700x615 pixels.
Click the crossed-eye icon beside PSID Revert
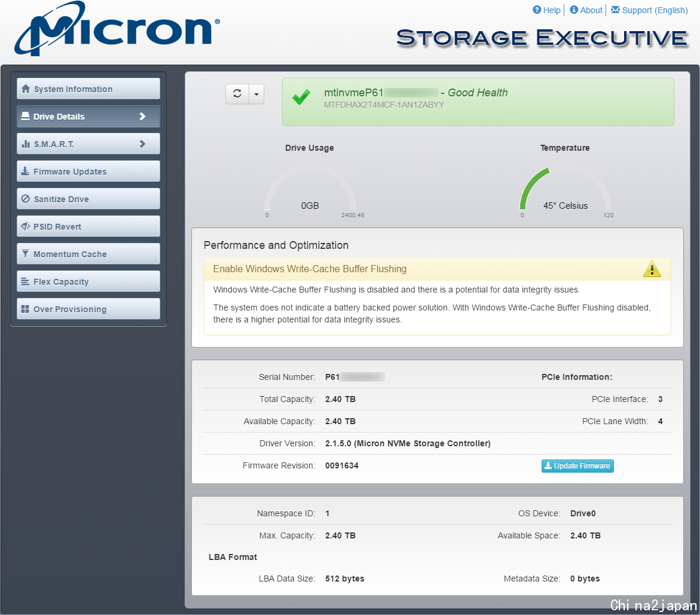(26, 226)
